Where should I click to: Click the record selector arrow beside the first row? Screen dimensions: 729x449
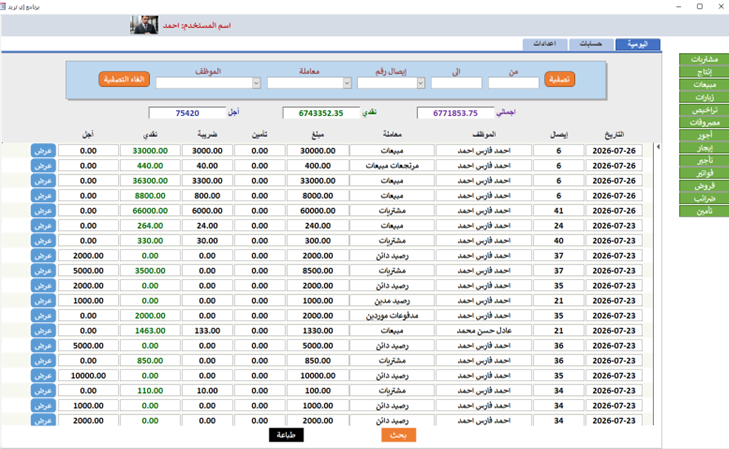pos(658,147)
